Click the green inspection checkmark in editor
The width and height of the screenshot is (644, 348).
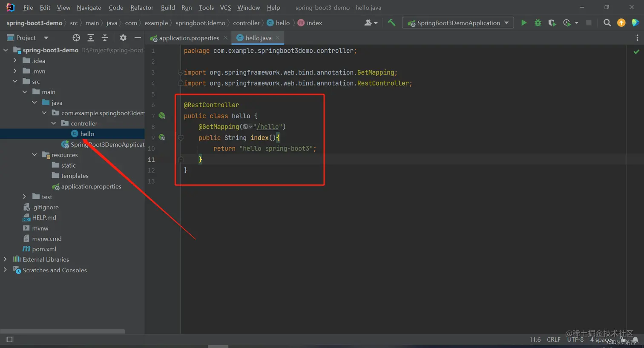coord(636,51)
